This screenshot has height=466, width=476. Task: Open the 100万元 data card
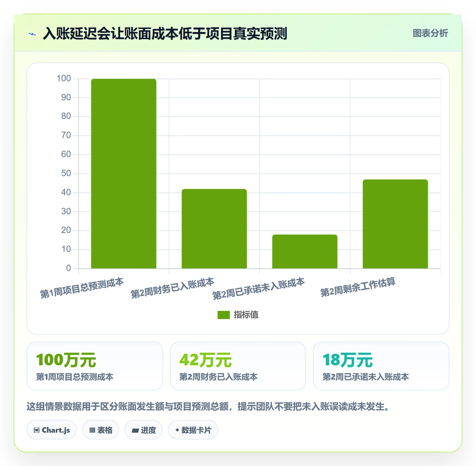coord(95,366)
